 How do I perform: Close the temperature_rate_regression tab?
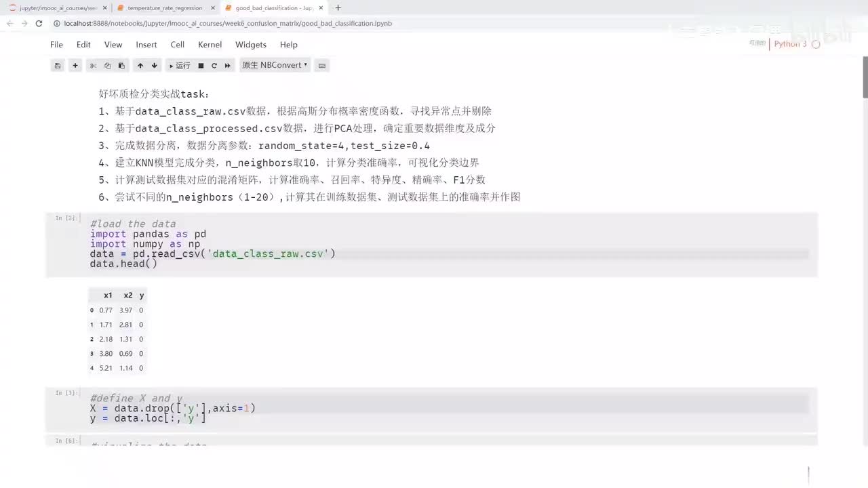pos(212,8)
